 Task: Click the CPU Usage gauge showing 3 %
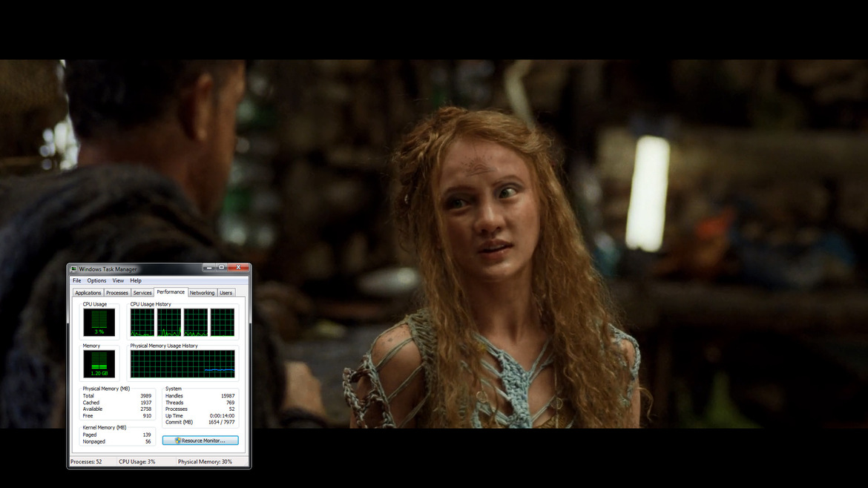[99, 323]
